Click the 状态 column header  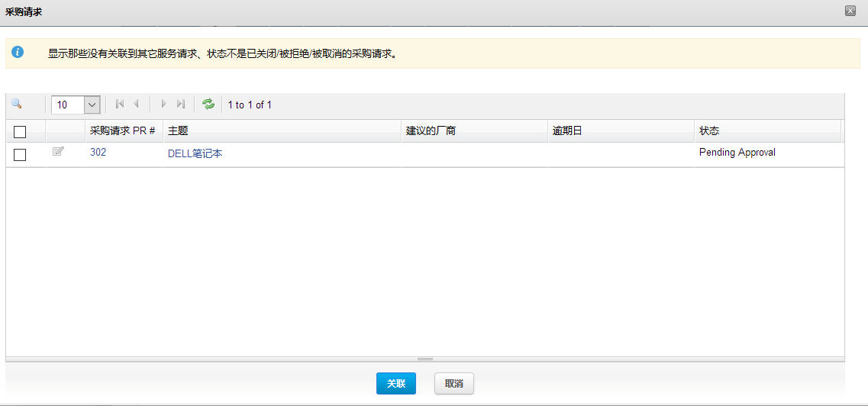coord(709,131)
